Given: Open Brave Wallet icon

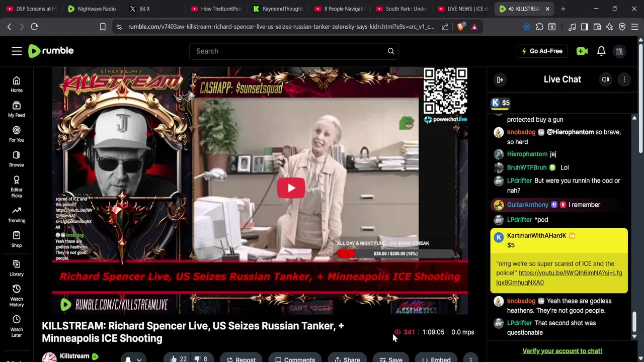Looking at the screenshot, I should [597, 27].
